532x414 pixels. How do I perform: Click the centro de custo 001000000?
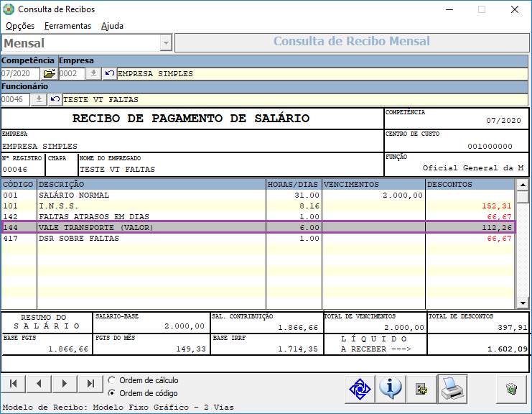tap(490, 147)
